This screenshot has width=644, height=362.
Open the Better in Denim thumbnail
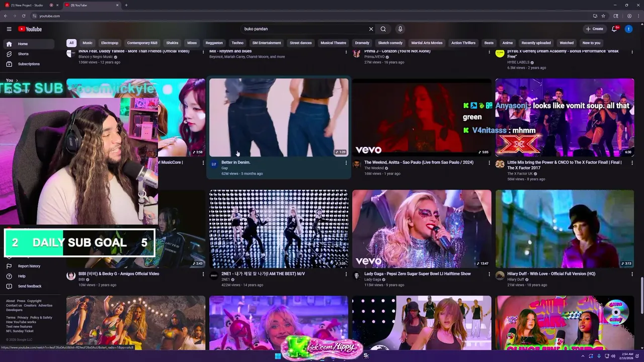pos(279,117)
